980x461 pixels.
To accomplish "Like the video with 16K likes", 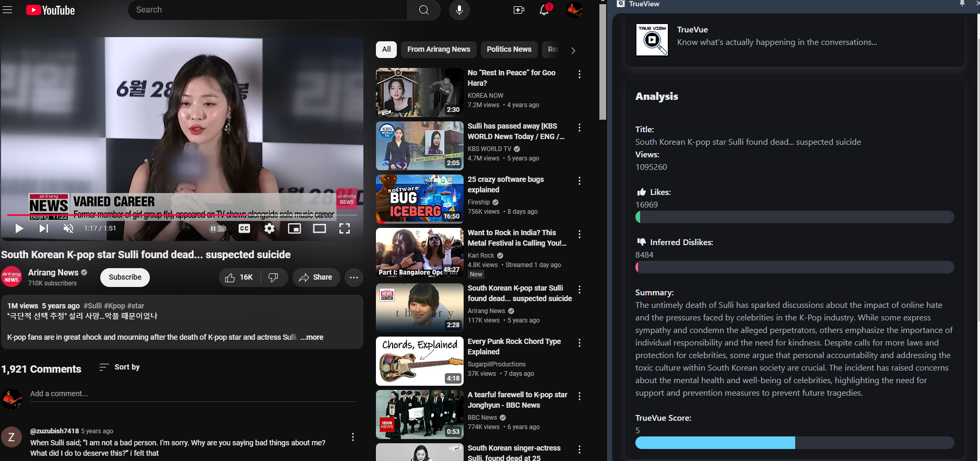I will (x=239, y=278).
